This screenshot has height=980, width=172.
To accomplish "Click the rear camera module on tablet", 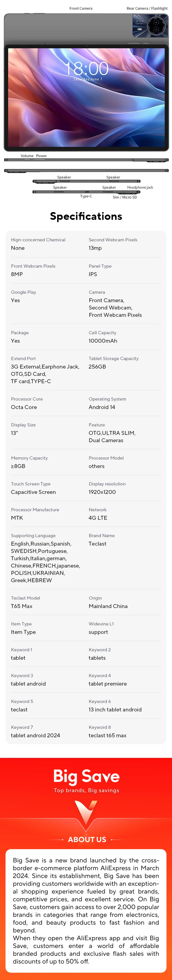I will pyautogui.click(x=151, y=25).
